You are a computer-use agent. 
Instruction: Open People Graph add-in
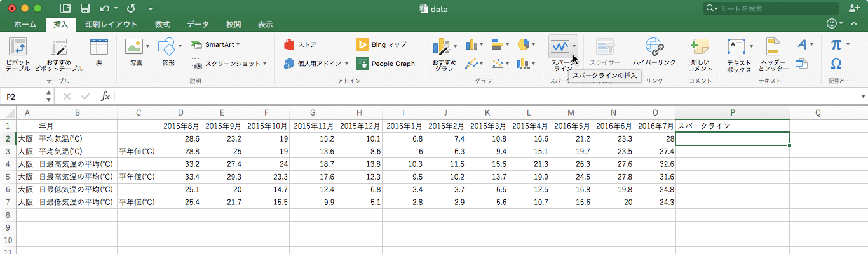point(363,63)
